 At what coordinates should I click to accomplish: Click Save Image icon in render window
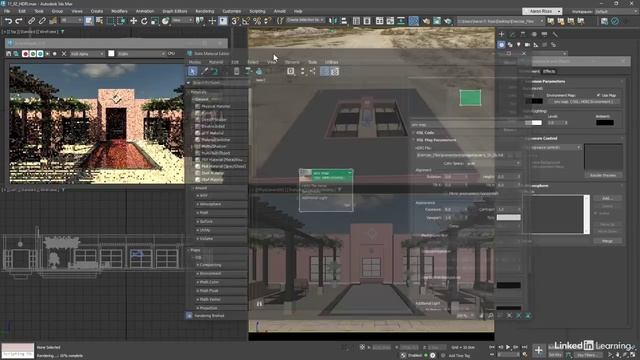[9, 54]
